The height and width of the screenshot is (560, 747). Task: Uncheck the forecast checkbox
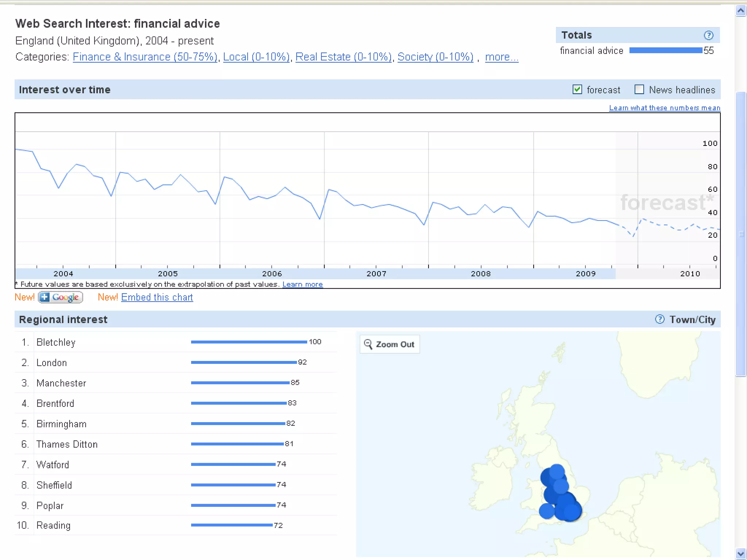coord(577,89)
